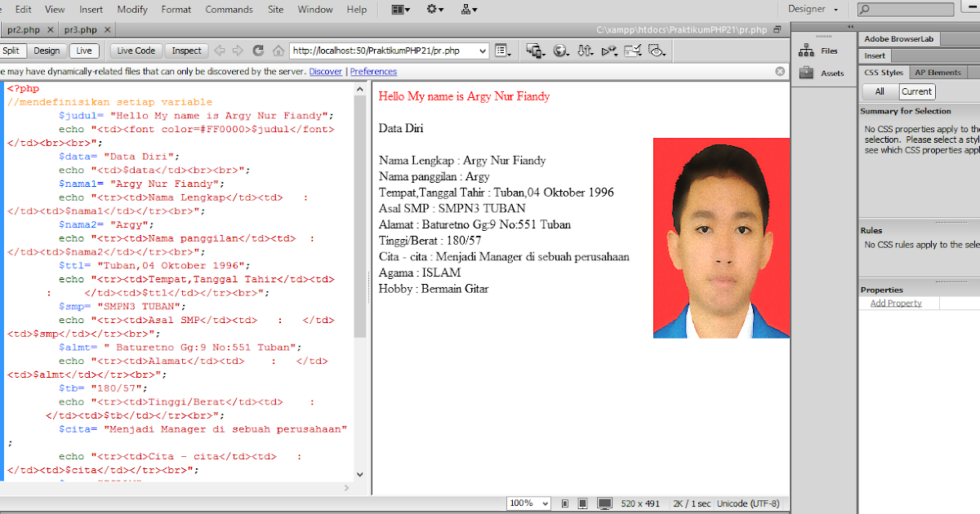This screenshot has width=980, height=514.
Task: Select the AP Elements panel tab
Action: click(938, 73)
